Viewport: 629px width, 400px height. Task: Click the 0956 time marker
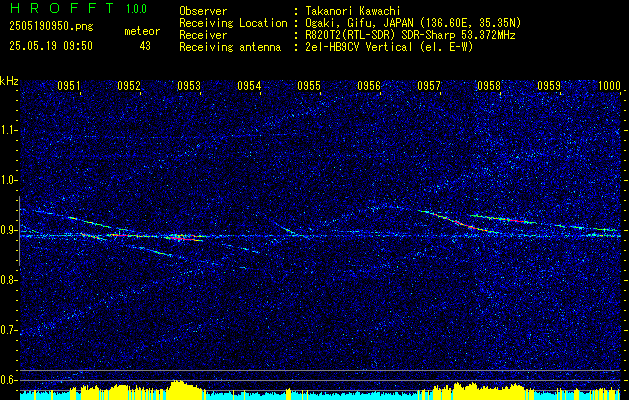tap(369, 86)
